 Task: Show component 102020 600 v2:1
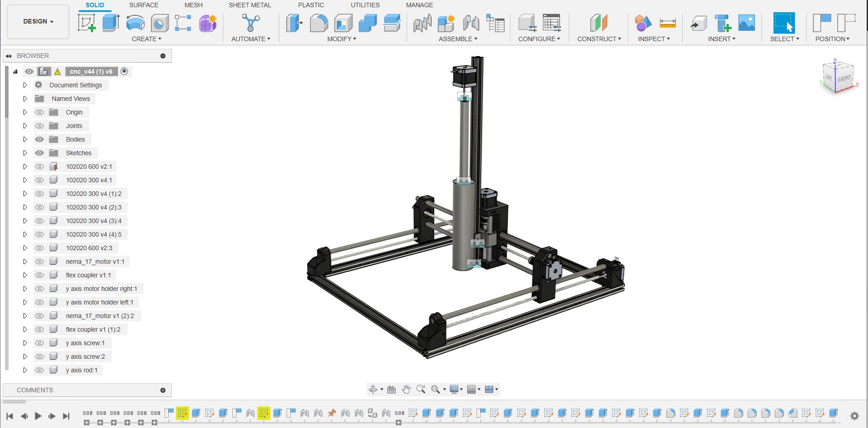pyautogui.click(x=40, y=166)
